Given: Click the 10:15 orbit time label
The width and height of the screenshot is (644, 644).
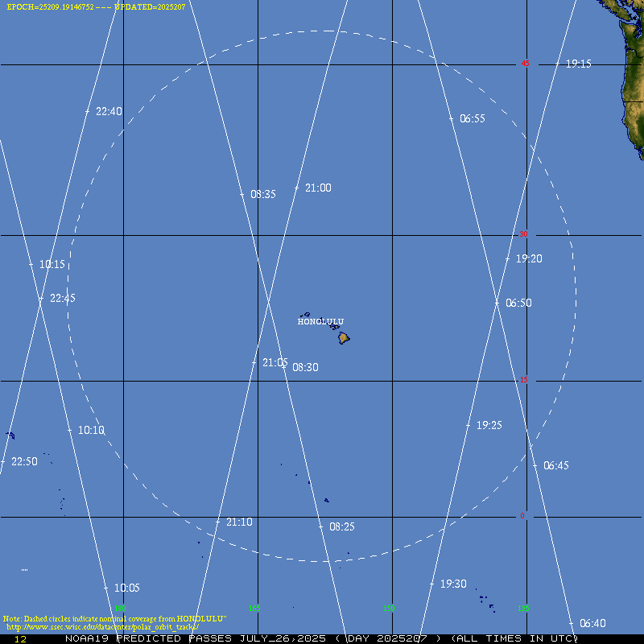Looking at the screenshot, I should 52,264.
